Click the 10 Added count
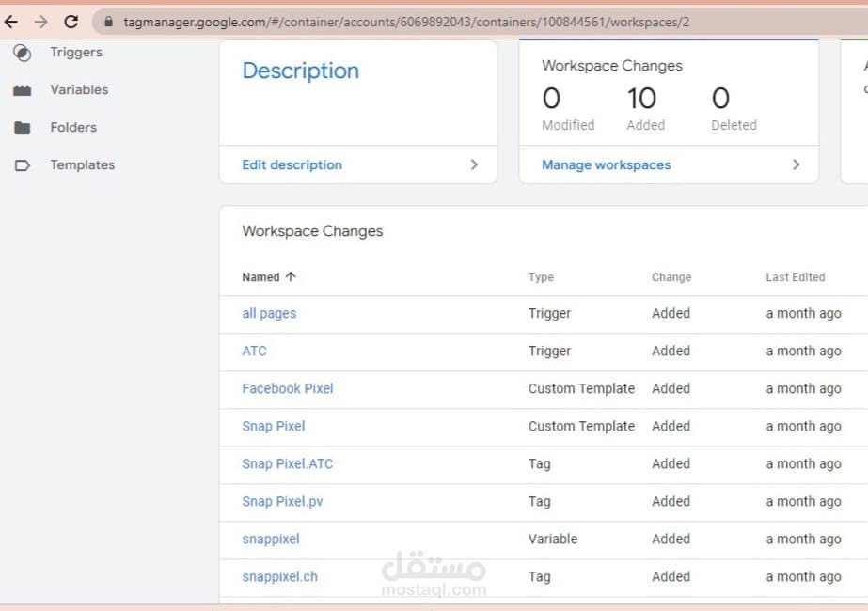 pyautogui.click(x=642, y=99)
